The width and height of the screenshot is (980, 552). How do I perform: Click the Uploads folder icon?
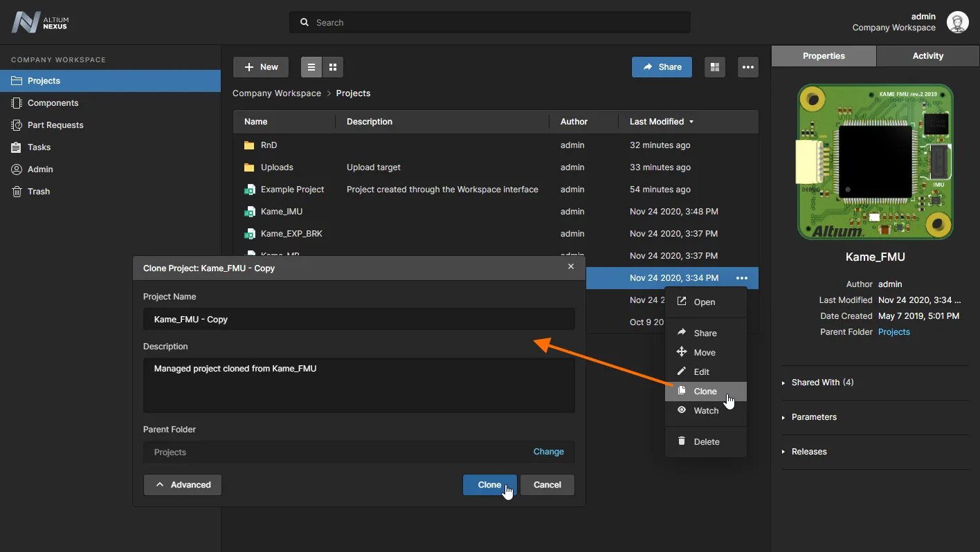coord(250,167)
